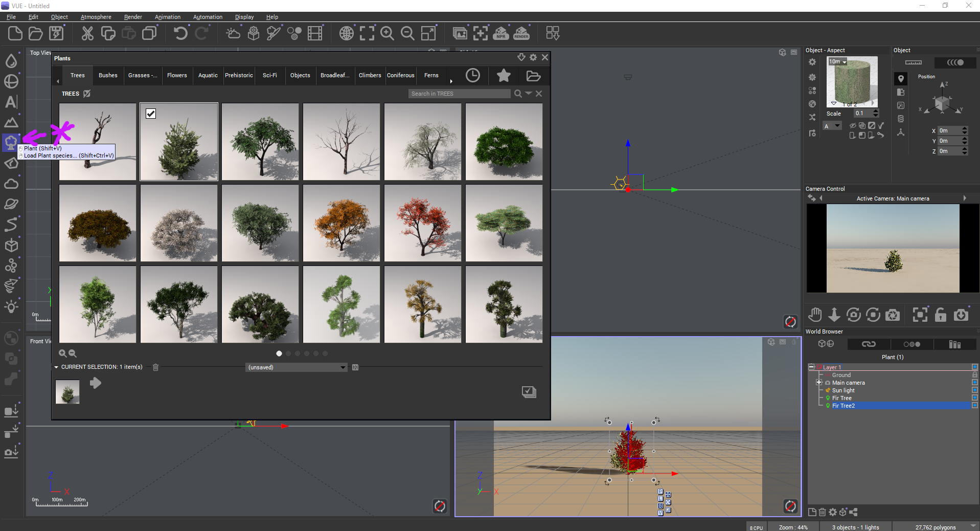Show favorite plants star icon

tap(504, 76)
